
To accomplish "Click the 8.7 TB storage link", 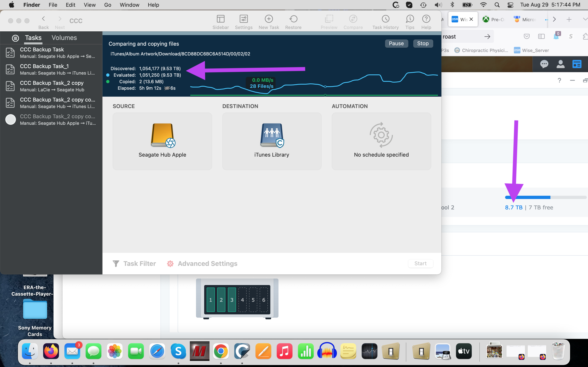I will (513, 207).
